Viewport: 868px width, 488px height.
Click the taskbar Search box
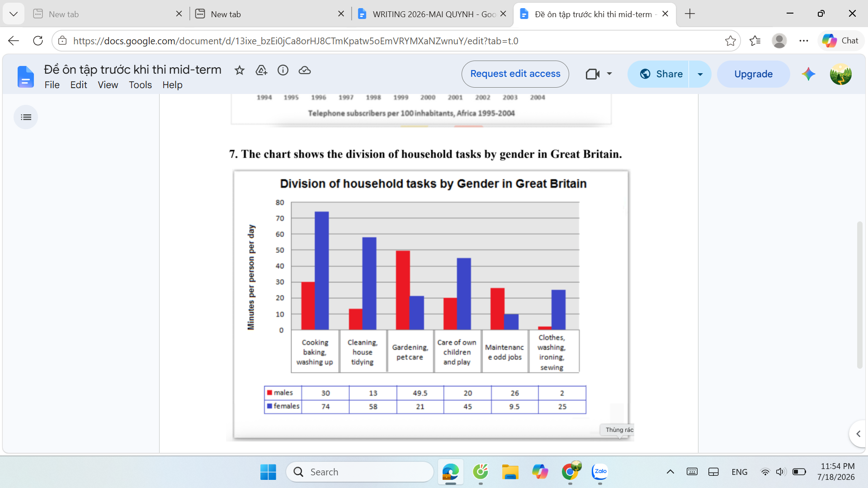pos(360,472)
